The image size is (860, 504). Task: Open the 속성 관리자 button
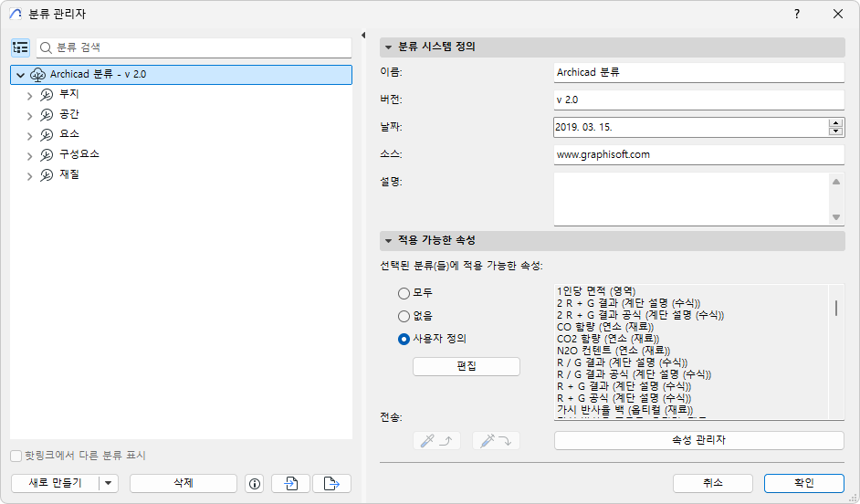[x=698, y=440]
